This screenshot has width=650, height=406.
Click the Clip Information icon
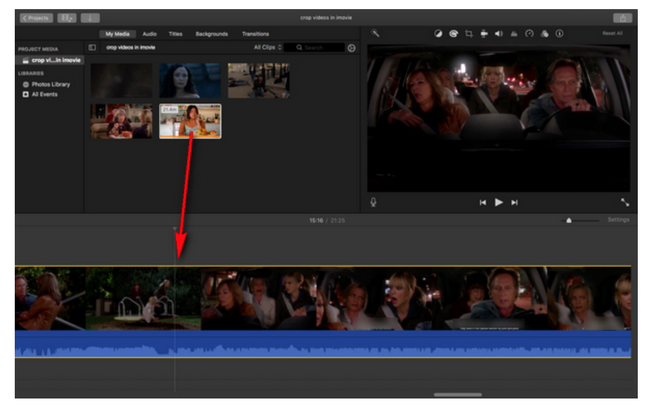click(559, 33)
